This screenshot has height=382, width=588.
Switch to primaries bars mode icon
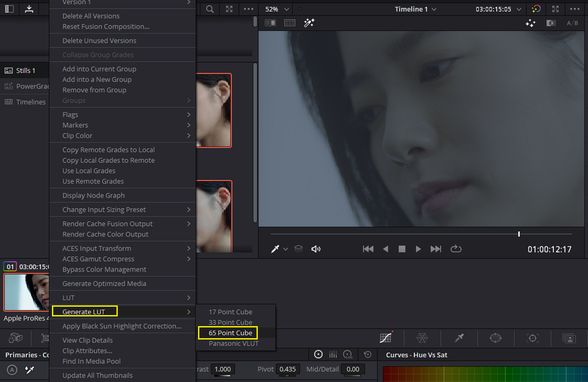click(333, 354)
